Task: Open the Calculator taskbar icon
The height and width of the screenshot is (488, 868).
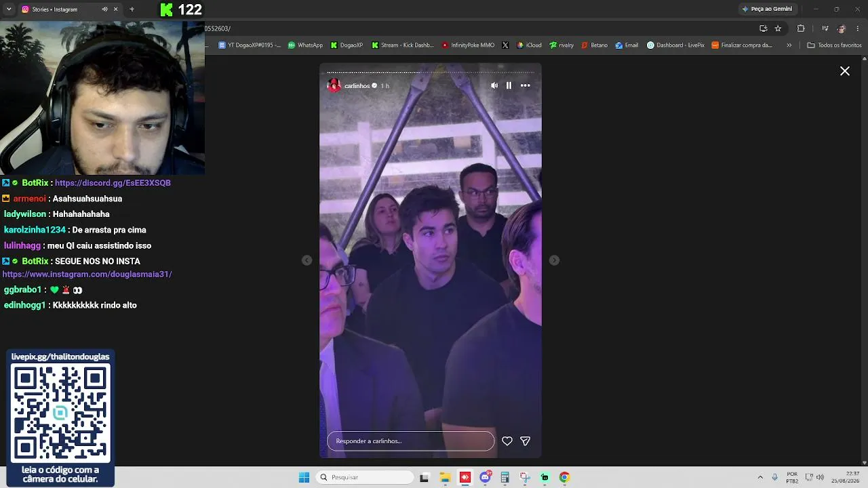Action: [x=505, y=477]
